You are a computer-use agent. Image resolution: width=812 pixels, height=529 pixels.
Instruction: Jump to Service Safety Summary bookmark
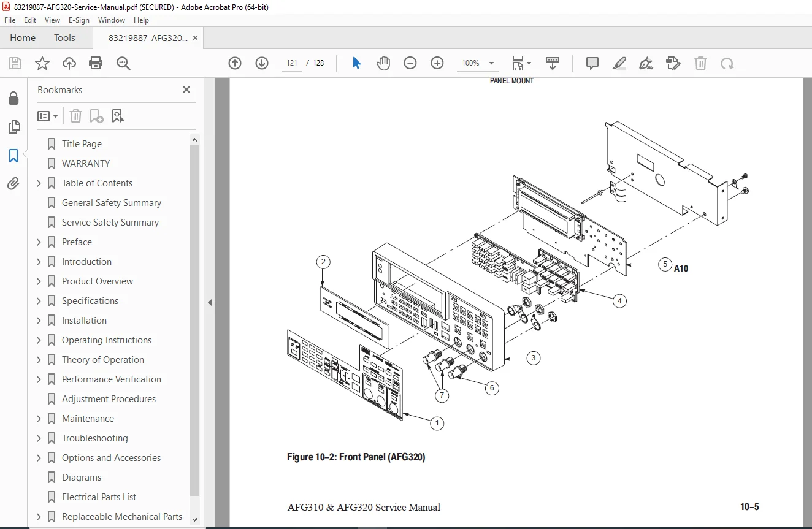click(110, 223)
